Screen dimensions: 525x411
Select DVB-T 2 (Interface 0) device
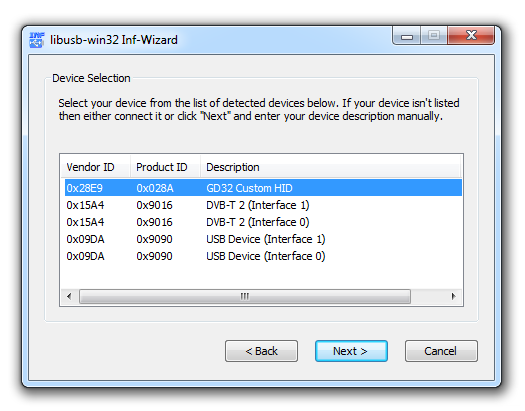(x=263, y=222)
